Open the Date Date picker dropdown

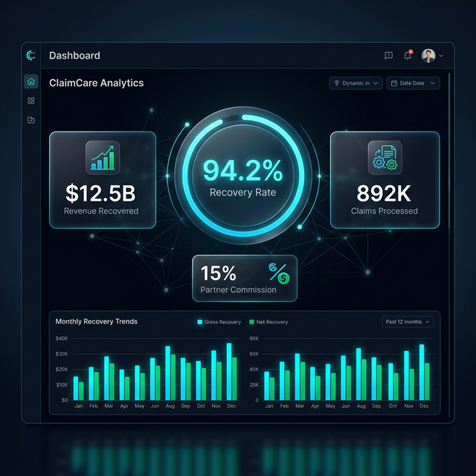click(413, 83)
